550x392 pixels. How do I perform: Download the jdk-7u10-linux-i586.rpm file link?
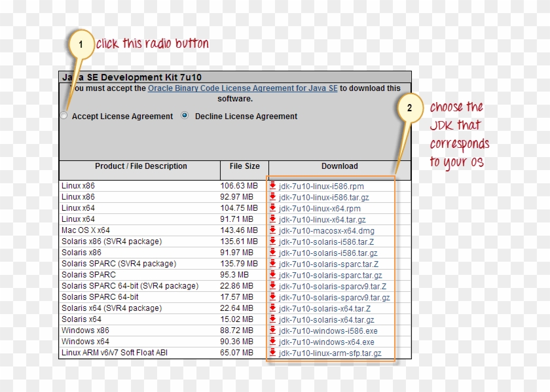(321, 186)
